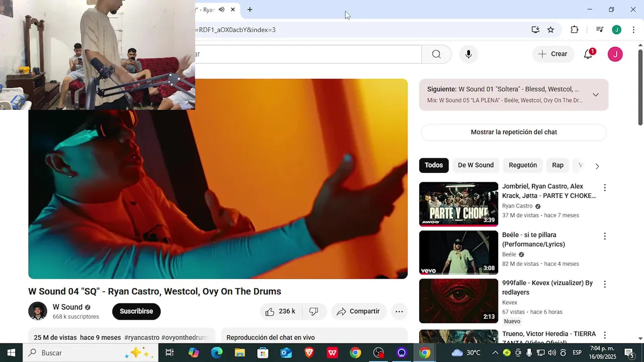Mute the tab via the speaker icon
The image size is (644, 362).
coord(221,10)
